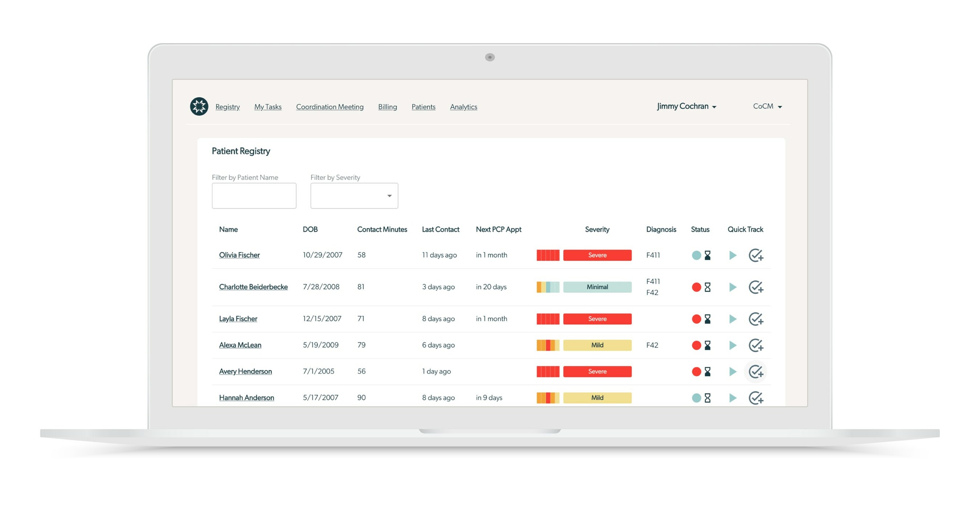Click the Severe severity badge for Avery Henderson
The image size is (980, 514).
click(x=597, y=371)
